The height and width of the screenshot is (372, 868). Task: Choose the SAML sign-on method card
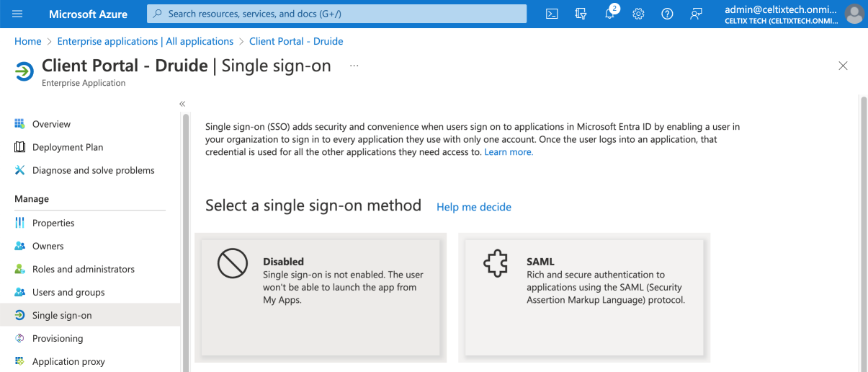[x=584, y=297]
